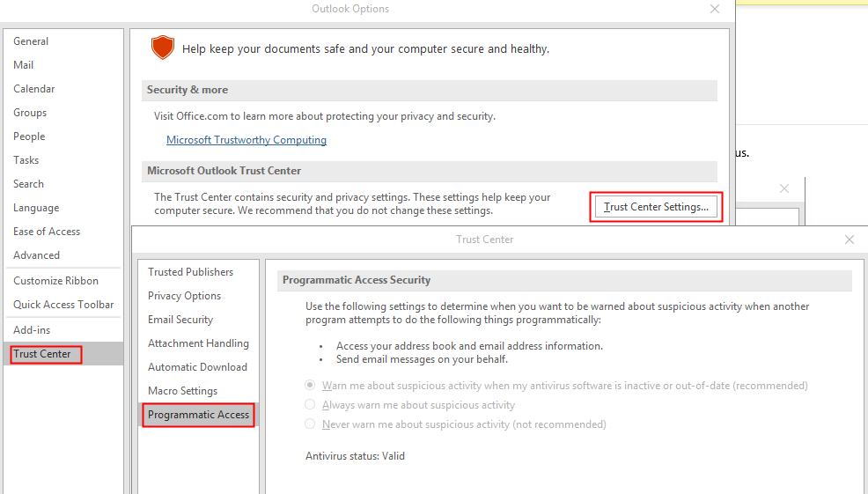This screenshot has width=868, height=494.
Task: Click the Microsoft Outlook Trust Center heading
Action: tap(224, 171)
